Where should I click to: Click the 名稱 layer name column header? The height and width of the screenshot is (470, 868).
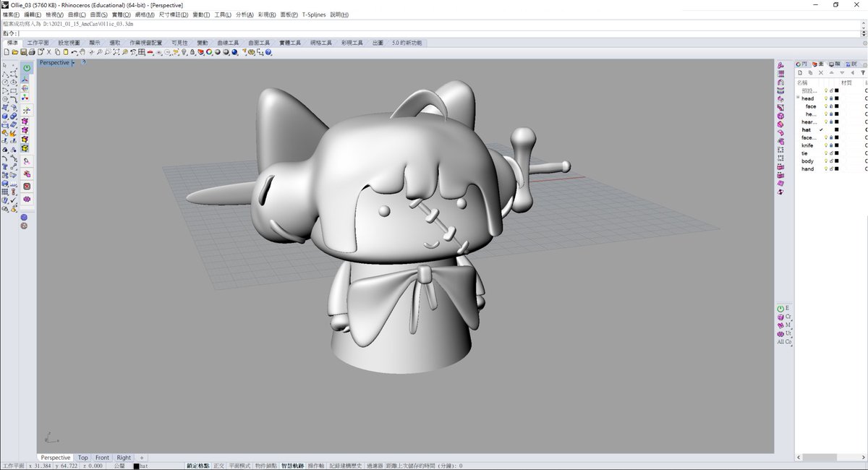(801, 82)
